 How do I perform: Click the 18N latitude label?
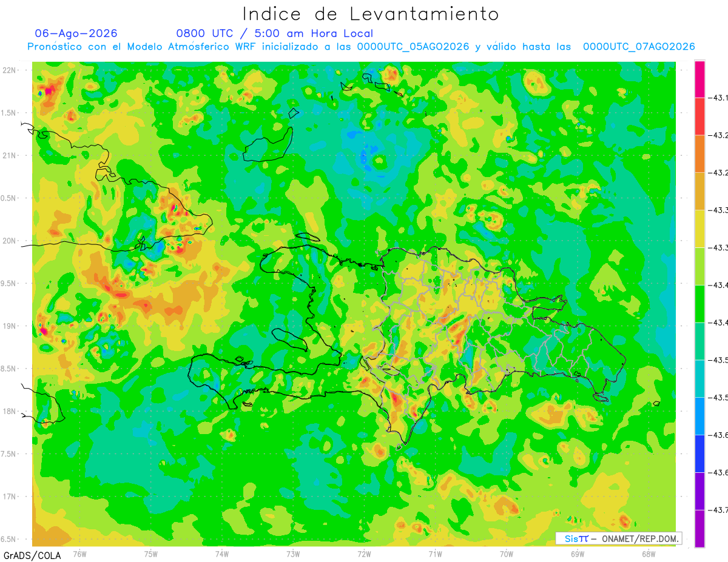9,411
